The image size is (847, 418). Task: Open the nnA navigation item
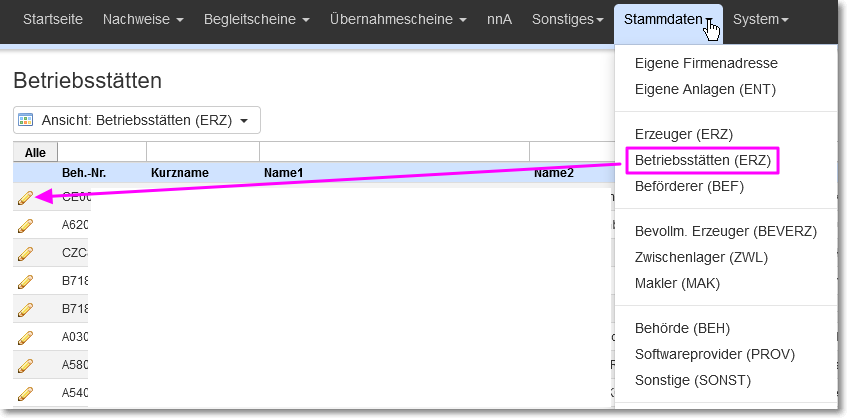(499, 19)
